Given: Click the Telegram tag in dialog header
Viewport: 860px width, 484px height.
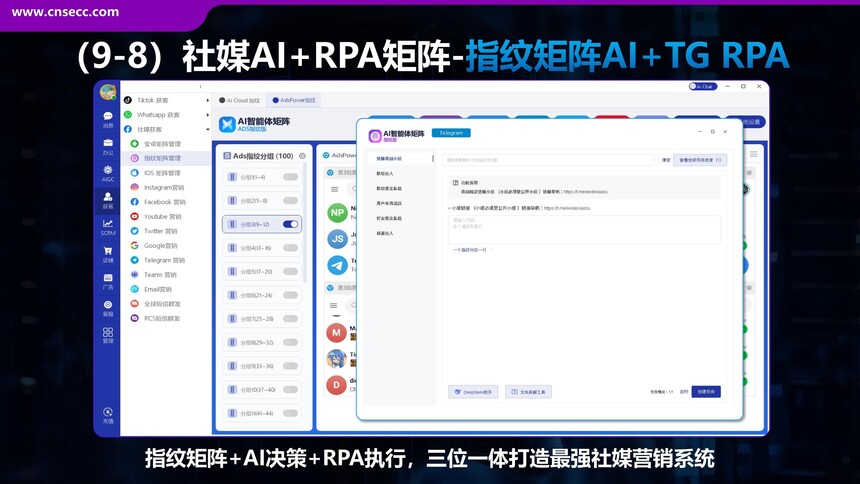Looking at the screenshot, I should [451, 133].
